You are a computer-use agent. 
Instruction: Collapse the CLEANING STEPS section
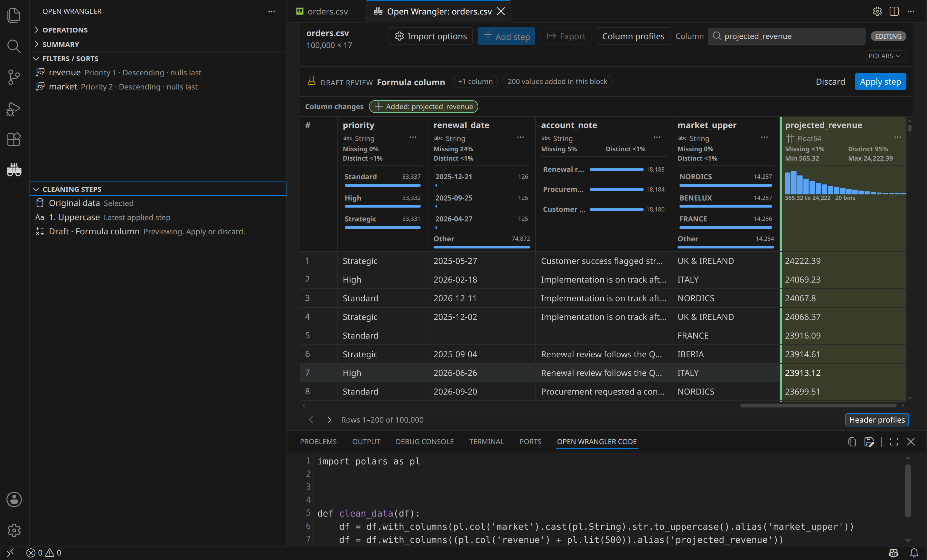pos(158,189)
